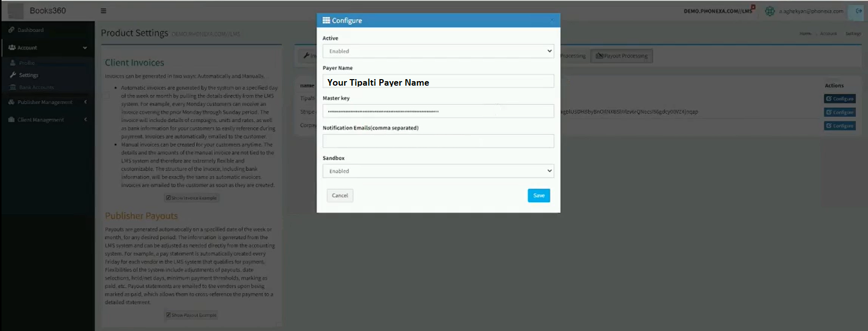This screenshot has width=868, height=331.
Task: Click Show Invoice Example button
Action: (192, 198)
